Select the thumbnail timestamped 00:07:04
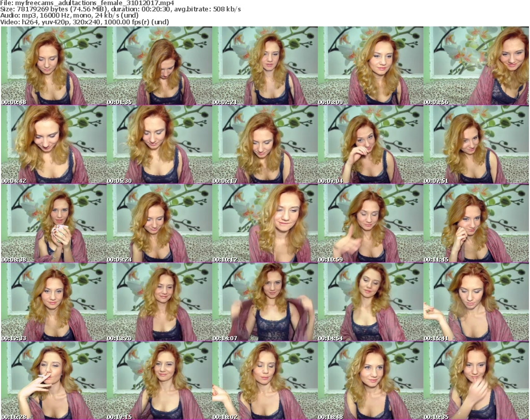 371,144
